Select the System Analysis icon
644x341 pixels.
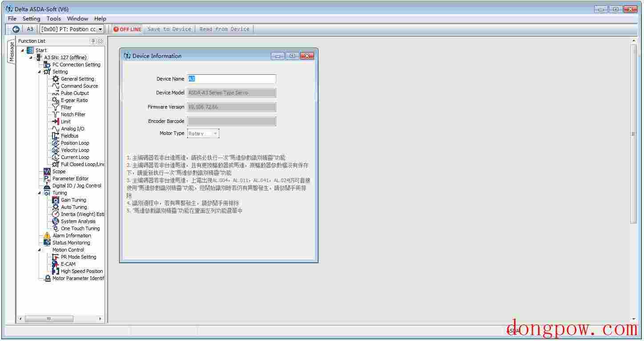[56, 221]
